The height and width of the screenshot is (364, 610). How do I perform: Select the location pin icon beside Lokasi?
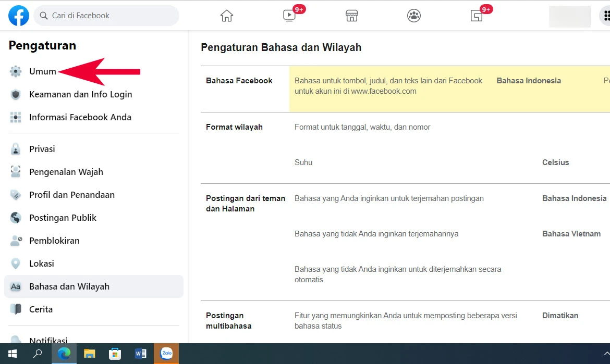(15, 263)
